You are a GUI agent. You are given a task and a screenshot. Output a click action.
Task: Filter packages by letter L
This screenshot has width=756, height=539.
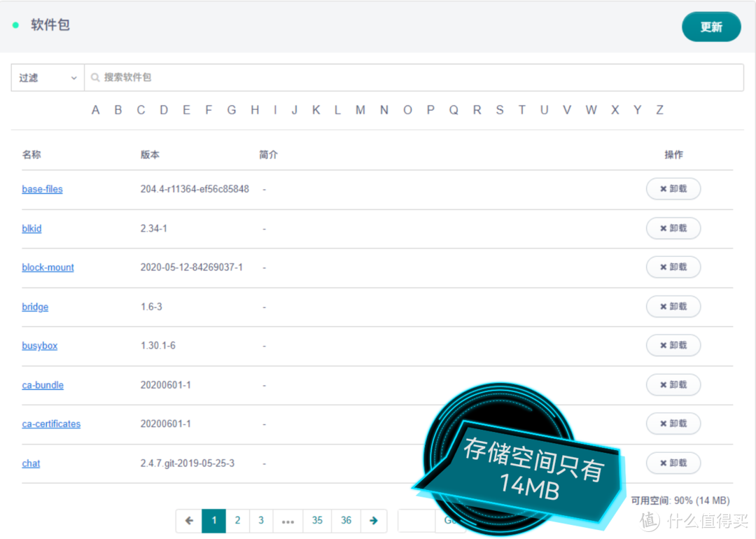point(337,110)
